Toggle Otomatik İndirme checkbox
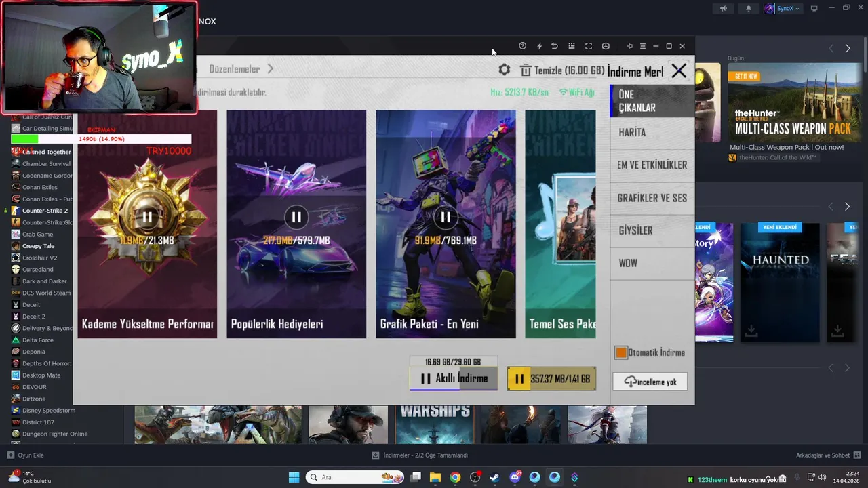 coord(620,352)
